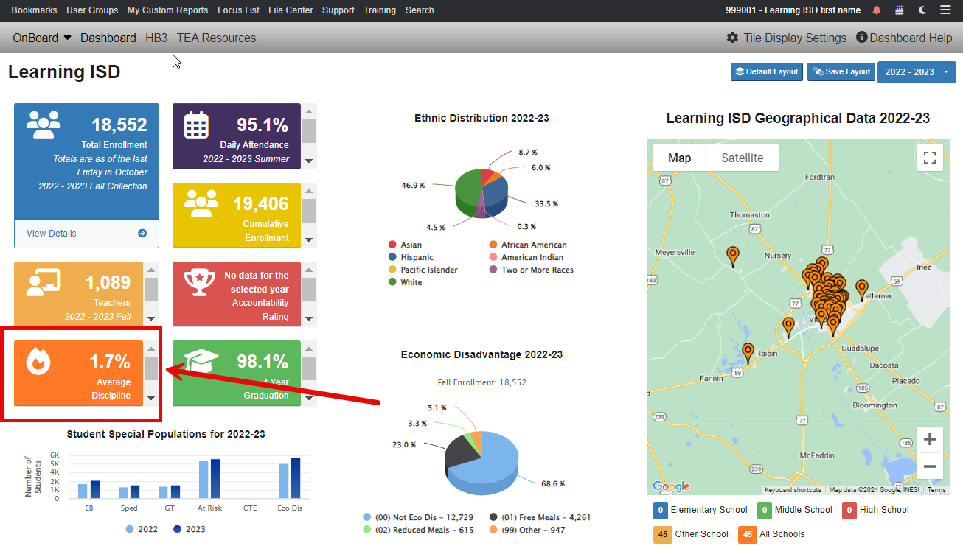Image resolution: width=963 pixels, height=560 pixels.
Task: Toggle the 2022 legend entry on the Special Populations chart
Action: tap(141, 528)
